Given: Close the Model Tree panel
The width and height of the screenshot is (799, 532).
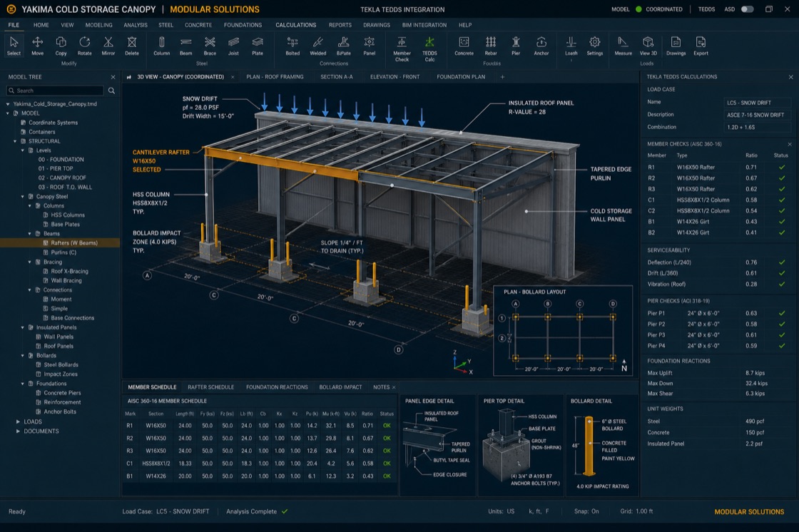Looking at the screenshot, I should coord(113,77).
